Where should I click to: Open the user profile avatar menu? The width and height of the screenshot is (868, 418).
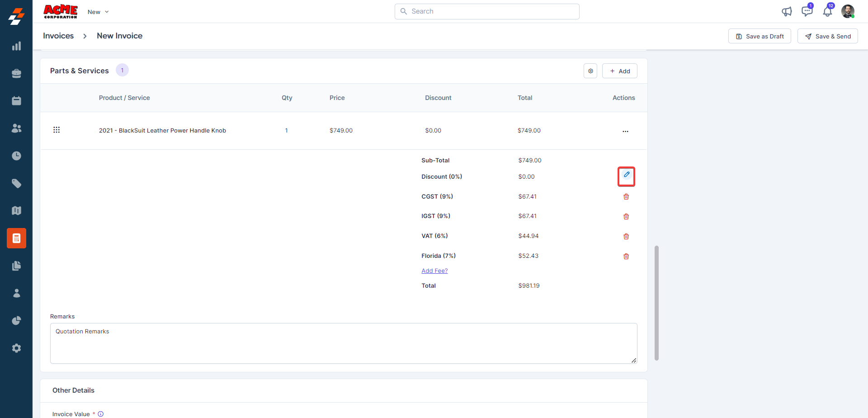[x=848, y=11]
